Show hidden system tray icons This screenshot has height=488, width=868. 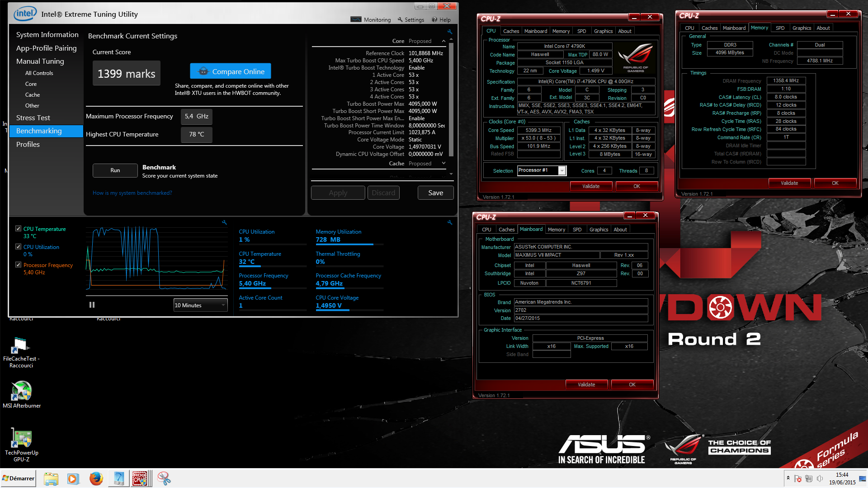(x=788, y=479)
